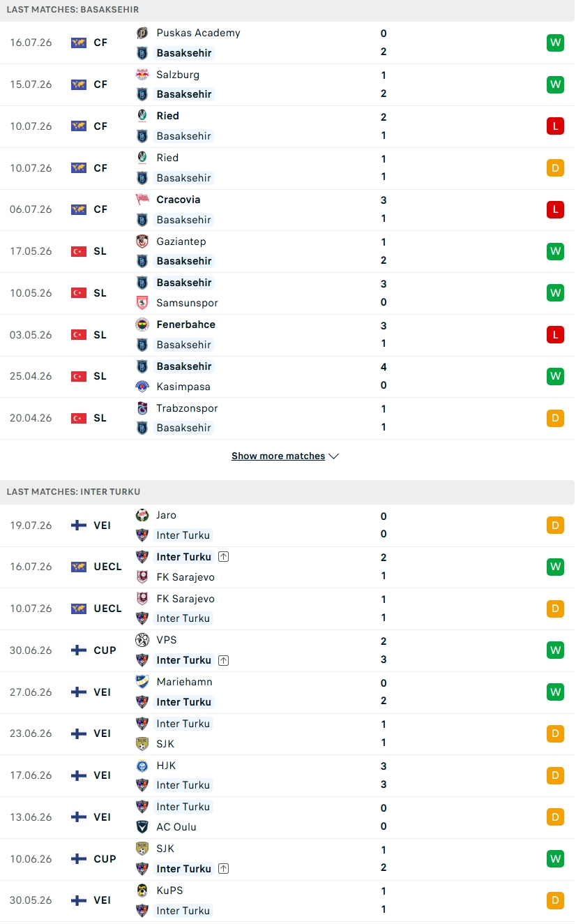576x924 pixels.
Task: Click the Finnish flag for Jaro match
Action: tap(79, 526)
